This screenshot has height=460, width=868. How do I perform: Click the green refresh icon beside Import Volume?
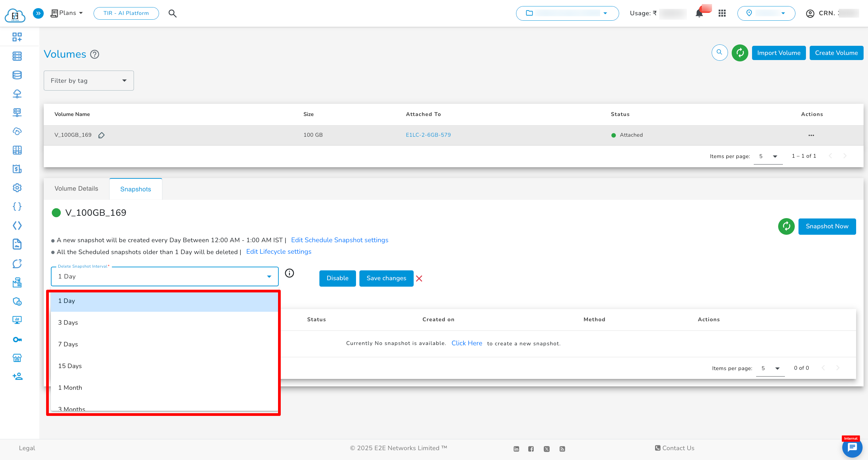point(740,53)
